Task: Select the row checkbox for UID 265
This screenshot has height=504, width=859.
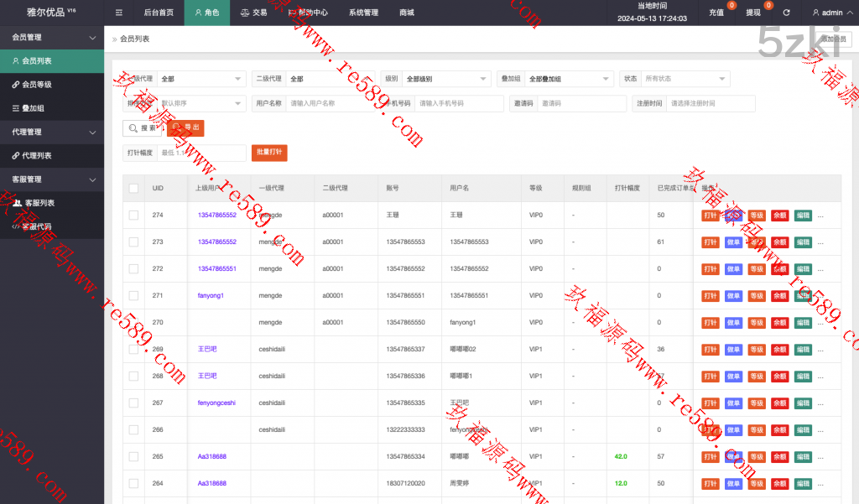Action: click(133, 457)
